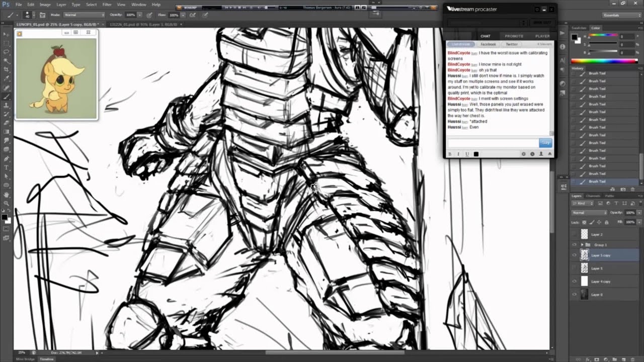This screenshot has height=362, width=644.
Task: Pick the Eyedropper tool
Action: coord(6,78)
